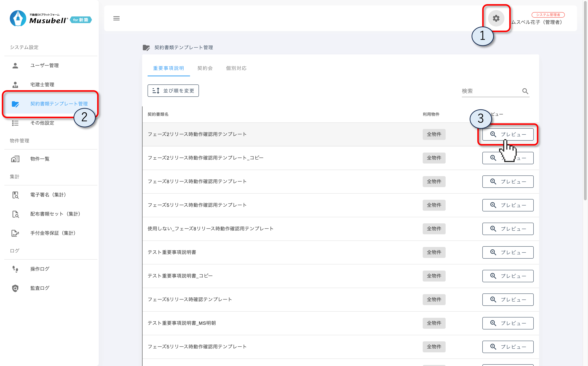588x366 pixels.
Task: Switch to the 個別対応 tab
Action: pos(236,68)
